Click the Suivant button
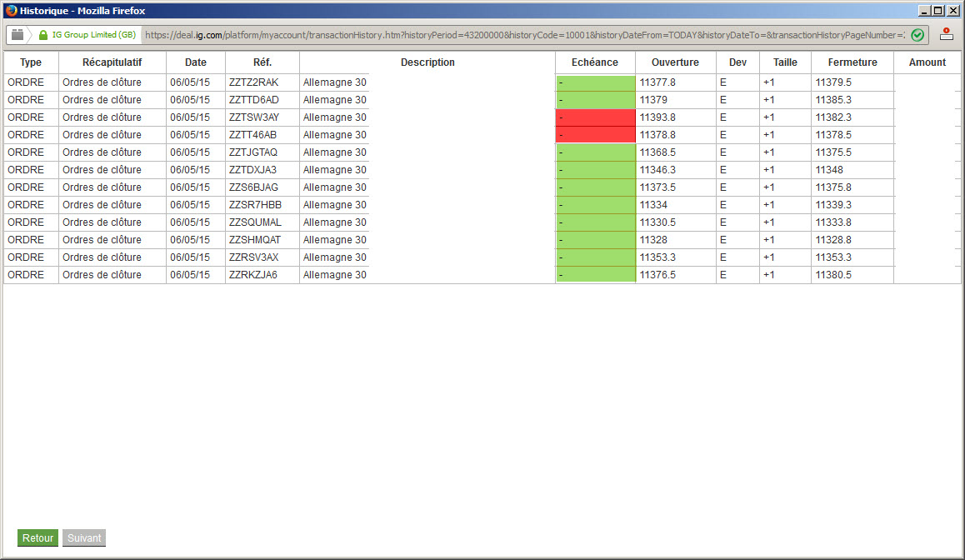 (x=83, y=537)
